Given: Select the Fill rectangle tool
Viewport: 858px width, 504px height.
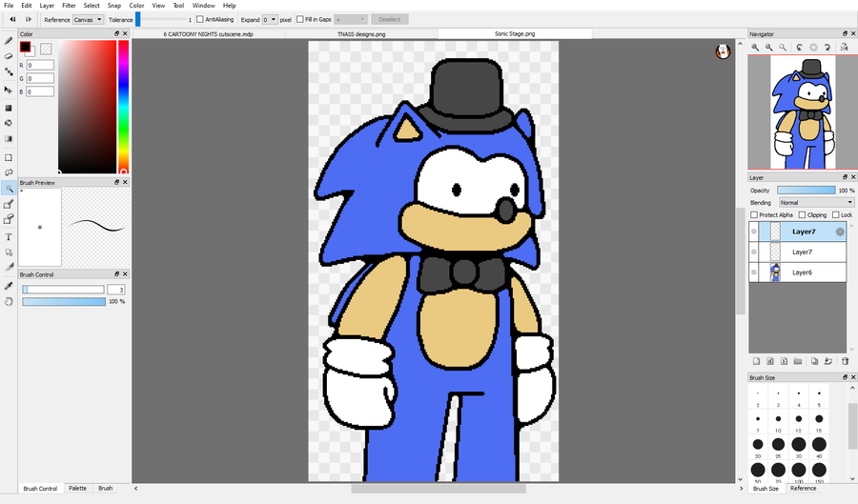Looking at the screenshot, I should tap(9, 109).
